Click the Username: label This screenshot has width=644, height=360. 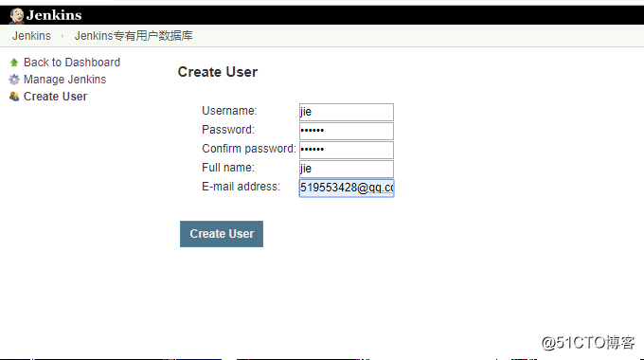click(229, 111)
